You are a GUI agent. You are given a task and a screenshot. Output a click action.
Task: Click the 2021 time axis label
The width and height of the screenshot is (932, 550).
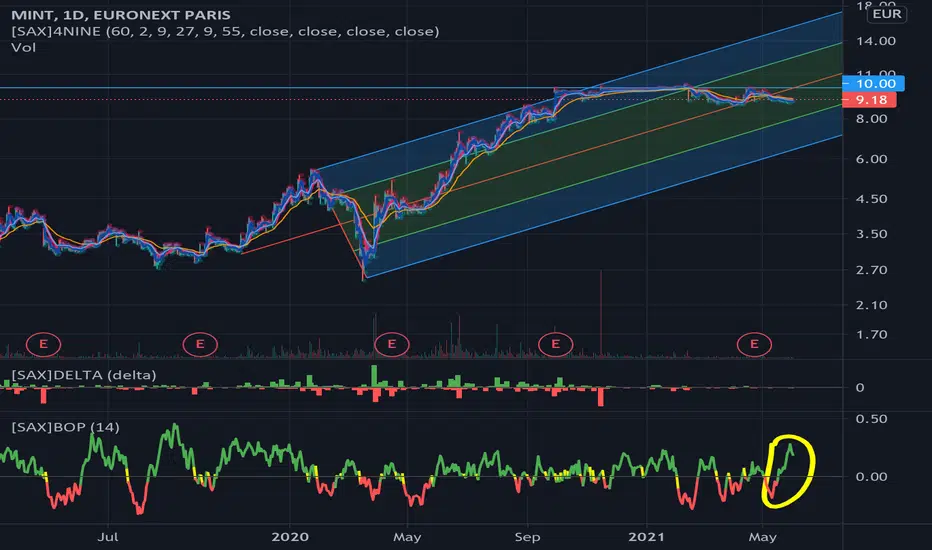(x=647, y=538)
